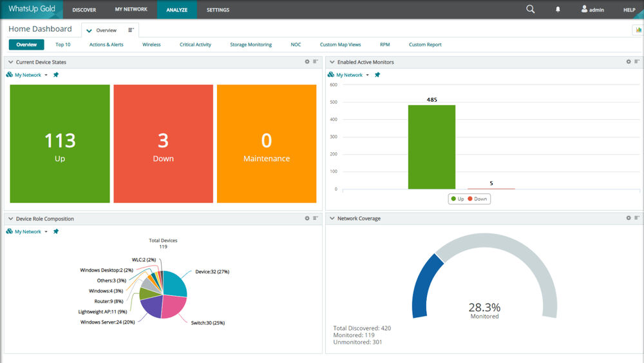
Task: Toggle the Up series in chart legend
Action: point(457,199)
